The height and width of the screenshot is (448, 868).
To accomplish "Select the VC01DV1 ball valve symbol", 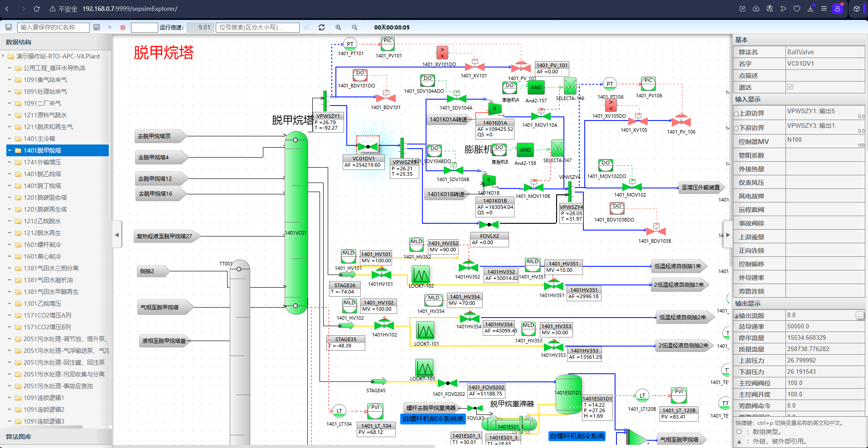I will [368, 147].
